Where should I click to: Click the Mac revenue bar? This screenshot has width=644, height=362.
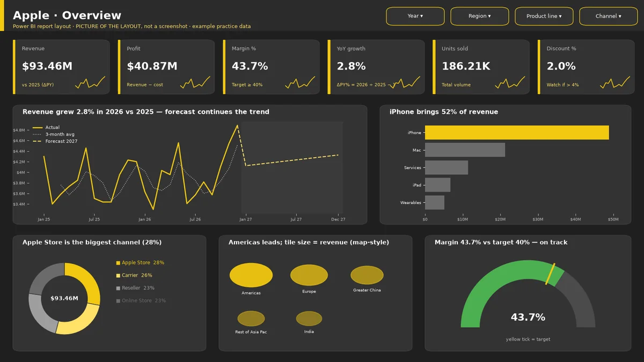pos(465,150)
